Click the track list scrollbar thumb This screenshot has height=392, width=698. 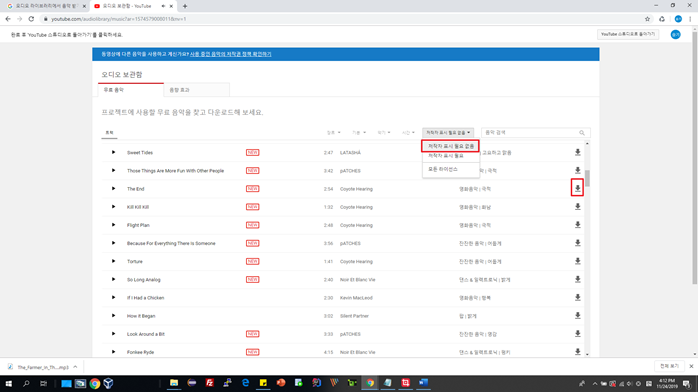(587, 179)
